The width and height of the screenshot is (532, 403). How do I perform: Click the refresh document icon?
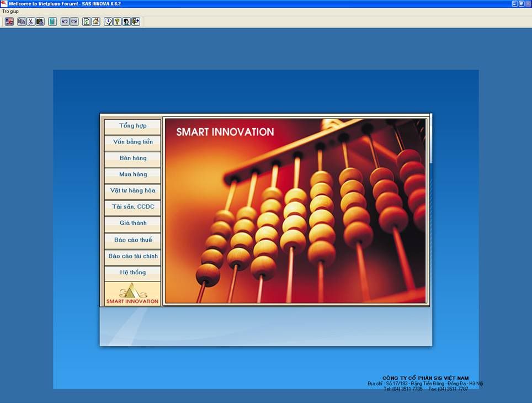point(87,22)
